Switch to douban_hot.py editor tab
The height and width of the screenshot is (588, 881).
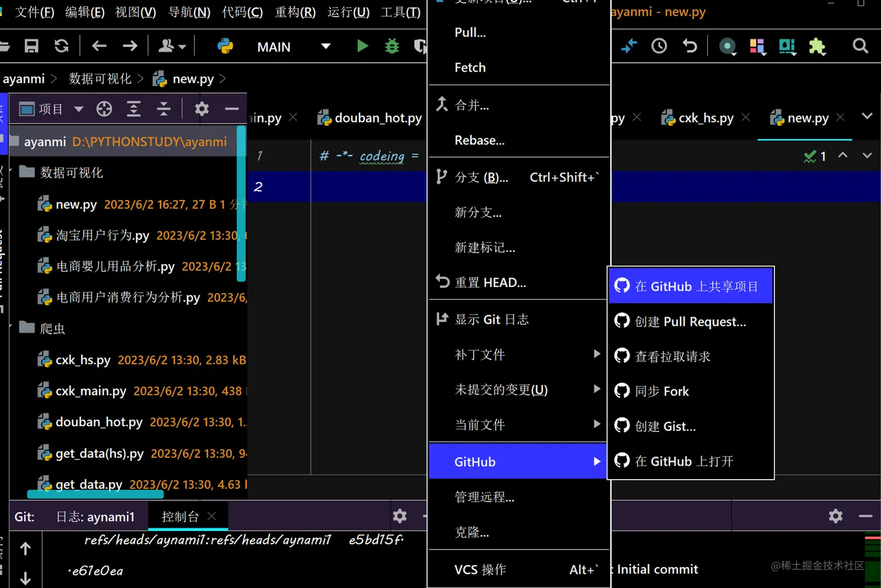(x=370, y=118)
